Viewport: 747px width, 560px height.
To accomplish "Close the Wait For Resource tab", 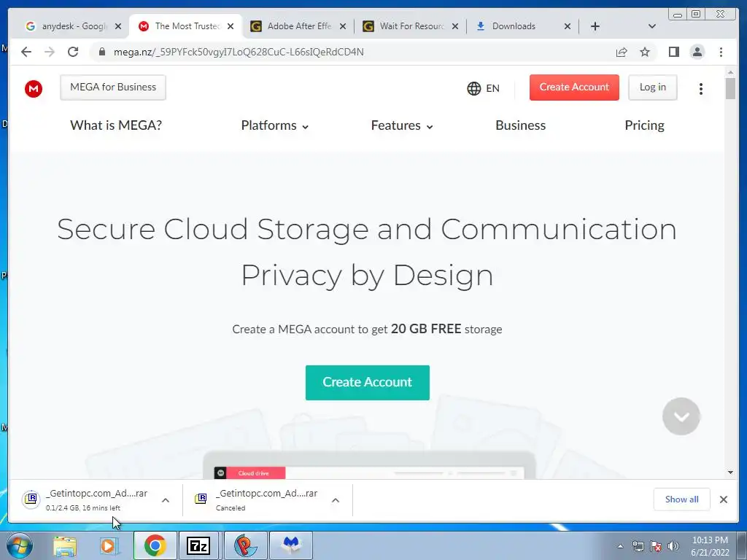I will [x=455, y=26].
